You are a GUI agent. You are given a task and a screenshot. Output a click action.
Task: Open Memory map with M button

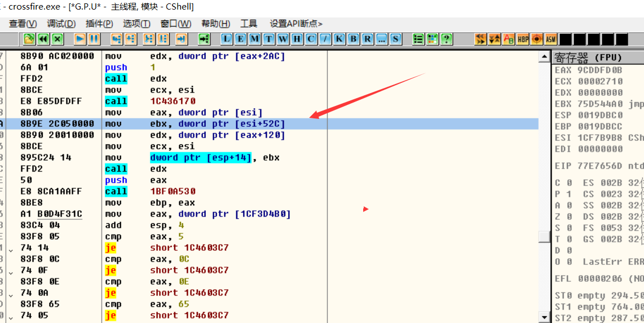(x=255, y=39)
